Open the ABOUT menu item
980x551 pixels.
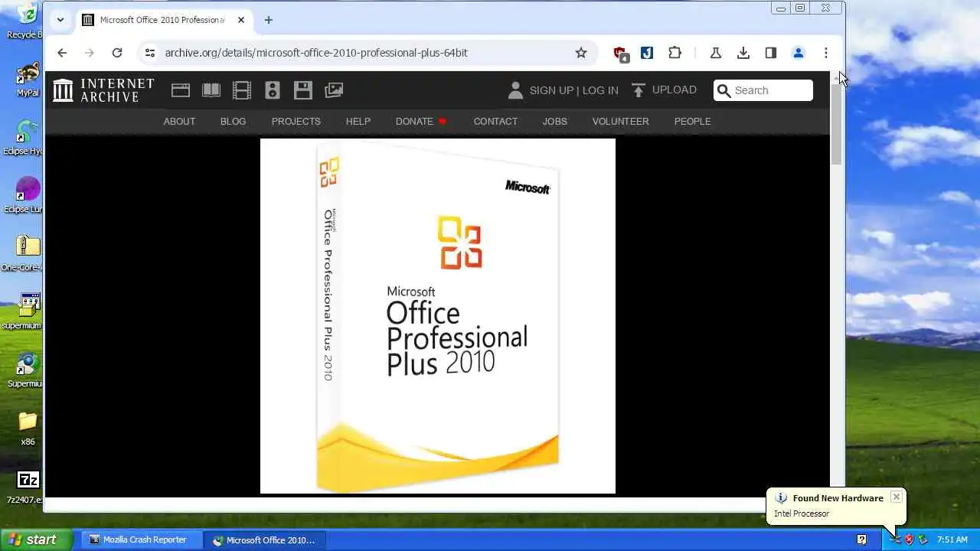pos(179,121)
